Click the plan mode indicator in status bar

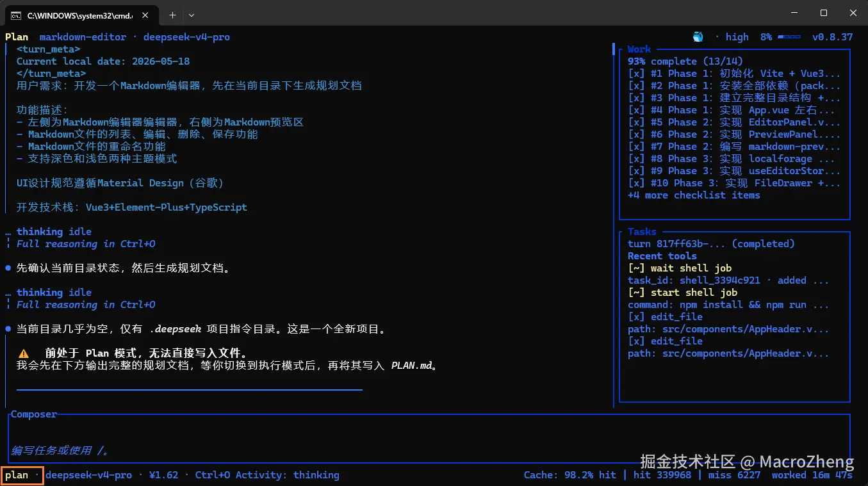tap(17, 475)
